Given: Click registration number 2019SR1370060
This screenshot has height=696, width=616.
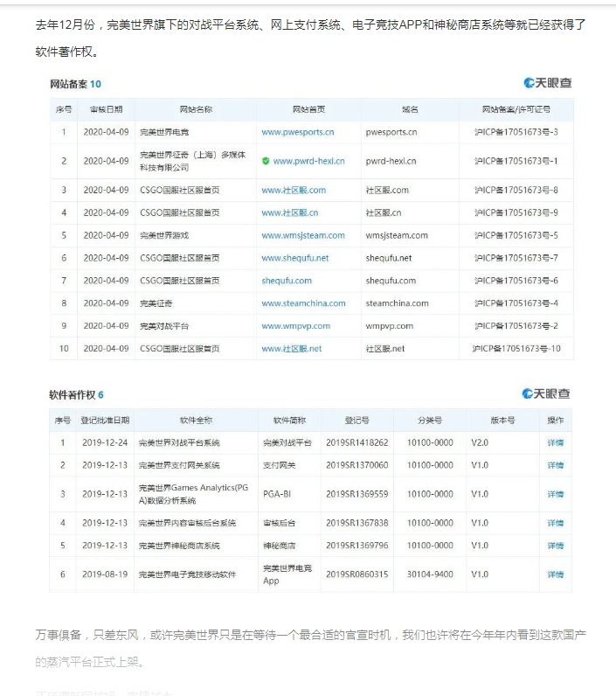Looking at the screenshot, I should (357, 466).
